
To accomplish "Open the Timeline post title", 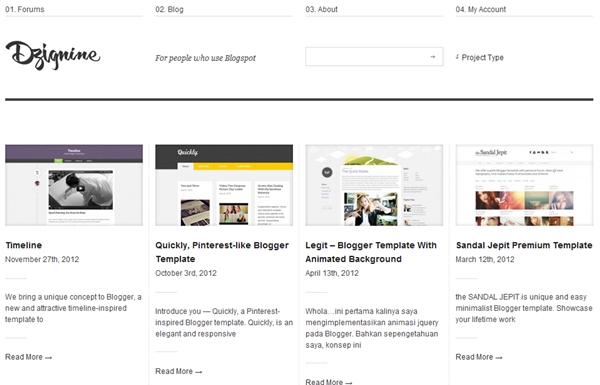I will pyautogui.click(x=23, y=245).
